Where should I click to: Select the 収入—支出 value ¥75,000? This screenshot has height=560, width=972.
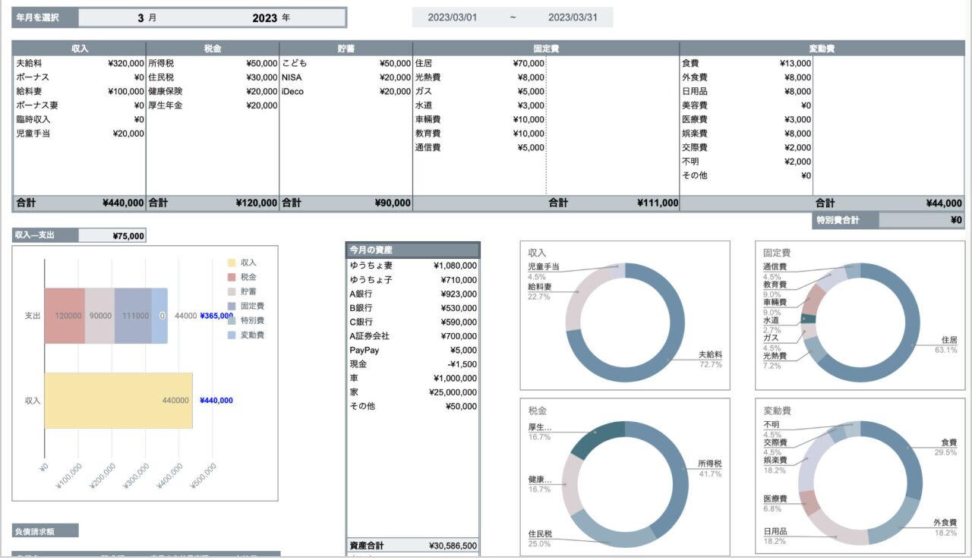point(112,236)
